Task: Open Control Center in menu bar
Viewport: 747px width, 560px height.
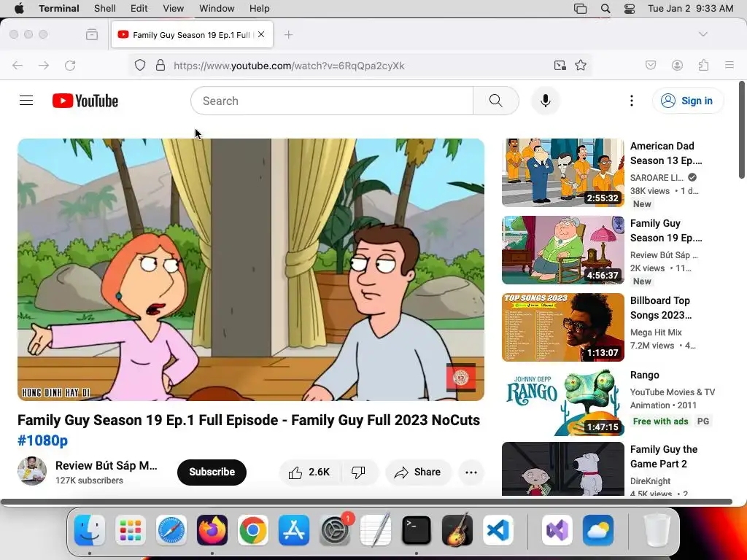Action: click(630, 9)
